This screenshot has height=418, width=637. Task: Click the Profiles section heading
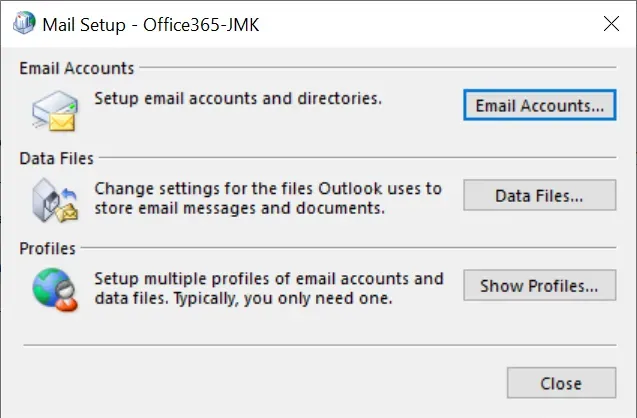click(x=48, y=248)
